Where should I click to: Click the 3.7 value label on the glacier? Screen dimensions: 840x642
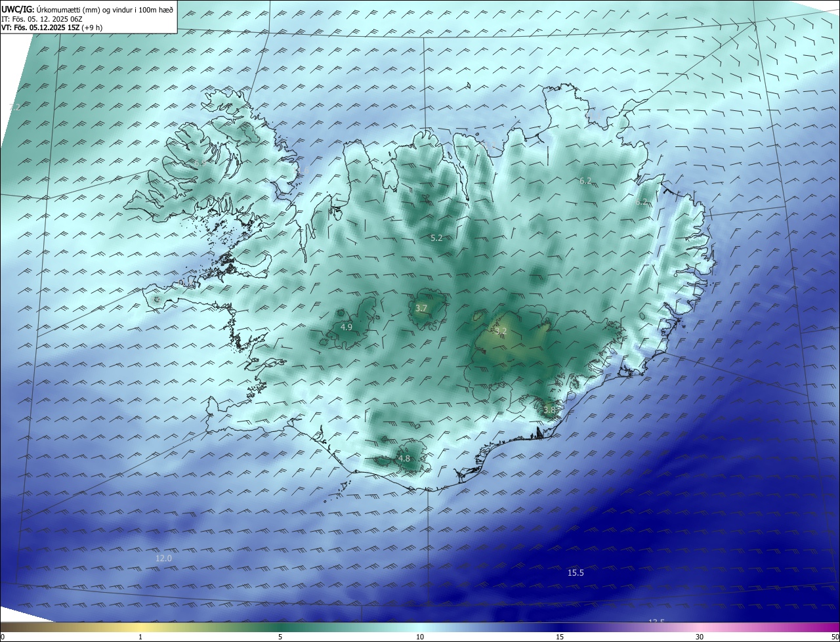pyautogui.click(x=421, y=308)
